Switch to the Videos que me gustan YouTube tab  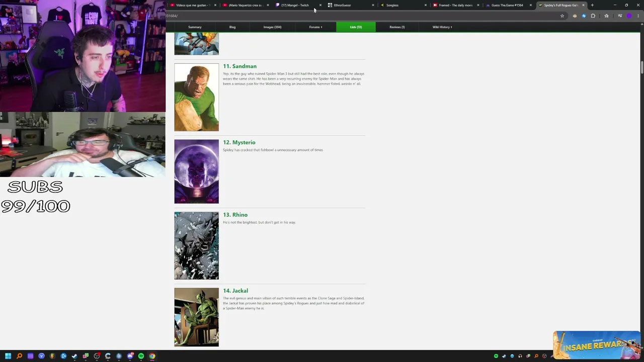pos(193,5)
